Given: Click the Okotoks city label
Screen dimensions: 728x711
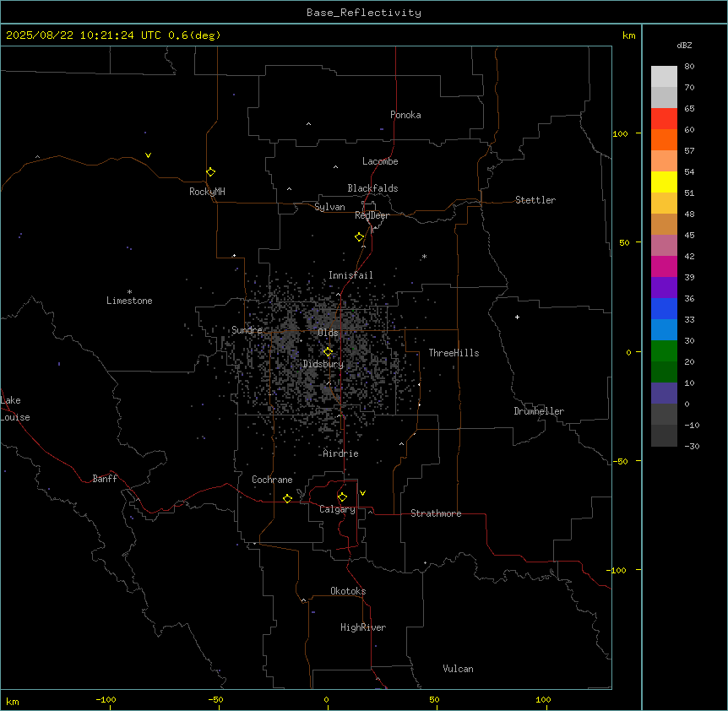Looking at the screenshot, I should click(x=348, y=591).
